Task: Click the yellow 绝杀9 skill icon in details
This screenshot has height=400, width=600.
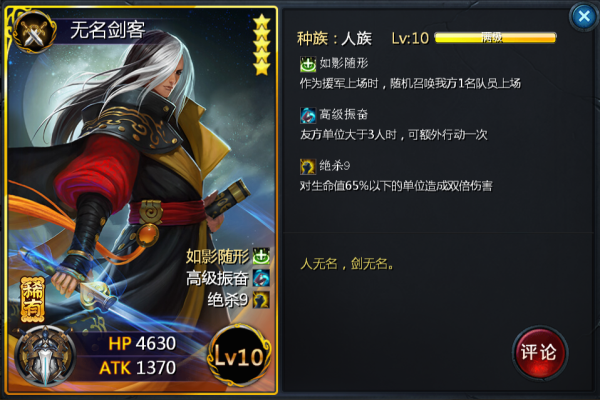Action: pos(308,167)
